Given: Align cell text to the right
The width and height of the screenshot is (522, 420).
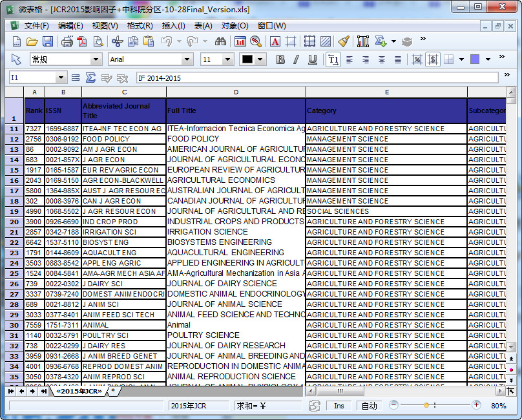Looking at the screenshot, I should click(366, 59).
